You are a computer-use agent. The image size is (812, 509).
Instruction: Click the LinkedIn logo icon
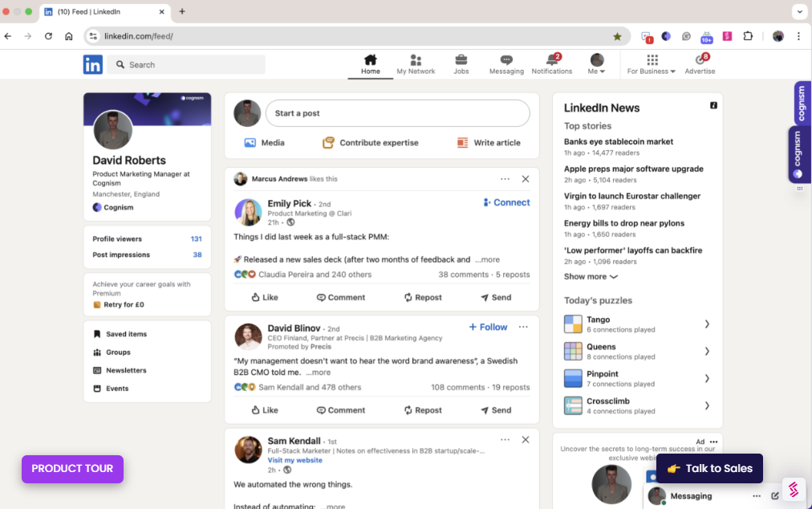coord(93,65)
